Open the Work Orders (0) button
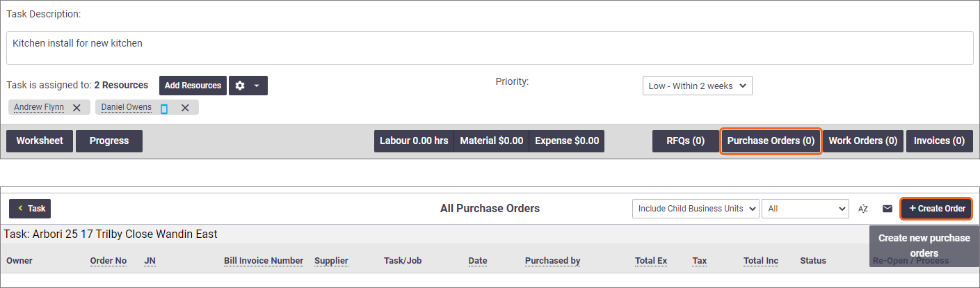This screenshot has height=288, width=980. (x=863, y=141)
